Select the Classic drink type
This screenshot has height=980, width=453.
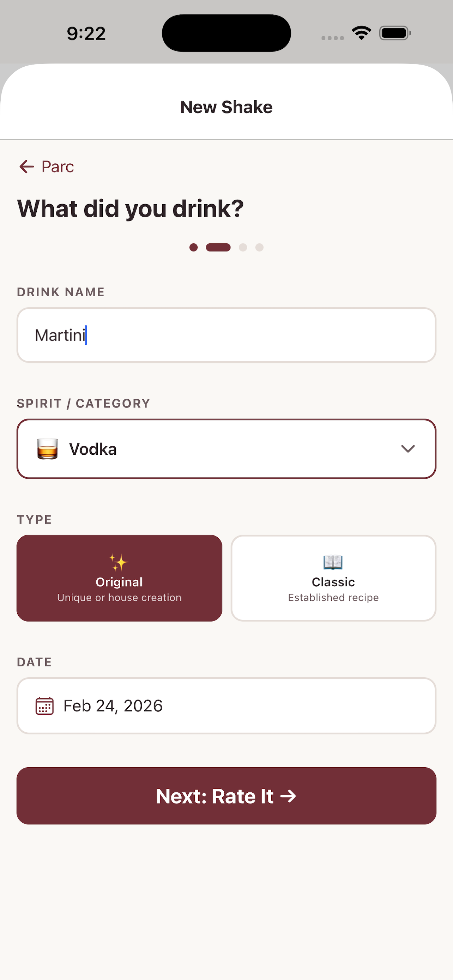pyautogui.click(x=333, y=578)
